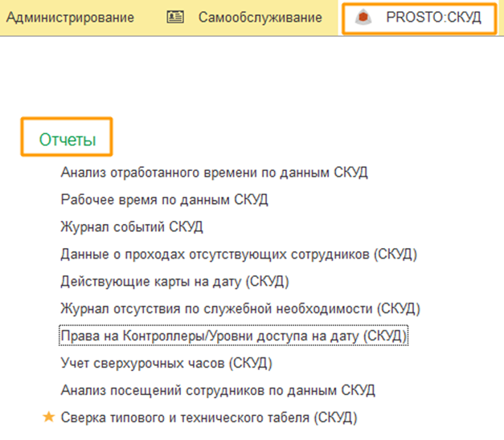The image size is (504, 440).
Task: Open Анализ посещений сотрудников по данным СКУД
Action: pyautogui.click(x=218, y=390)
